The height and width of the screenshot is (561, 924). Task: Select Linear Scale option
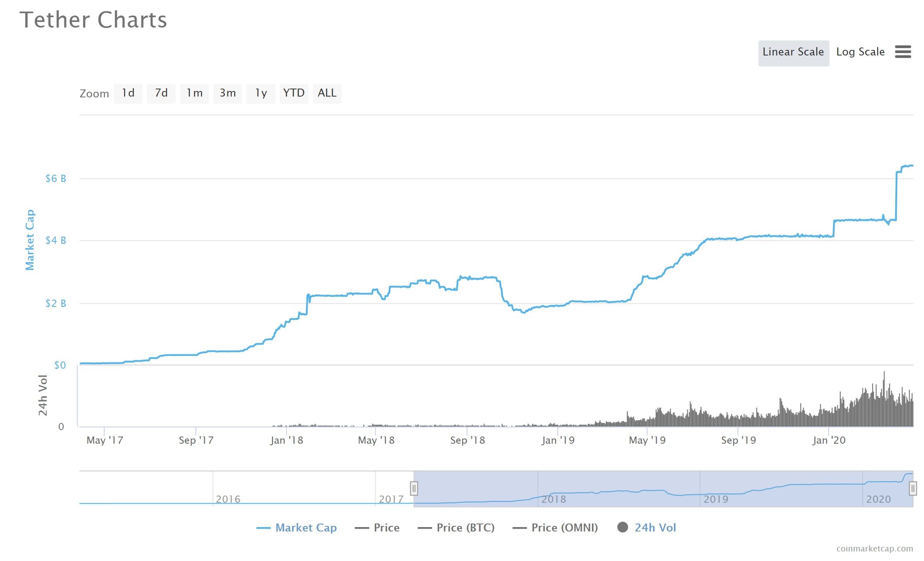point(793,53)
